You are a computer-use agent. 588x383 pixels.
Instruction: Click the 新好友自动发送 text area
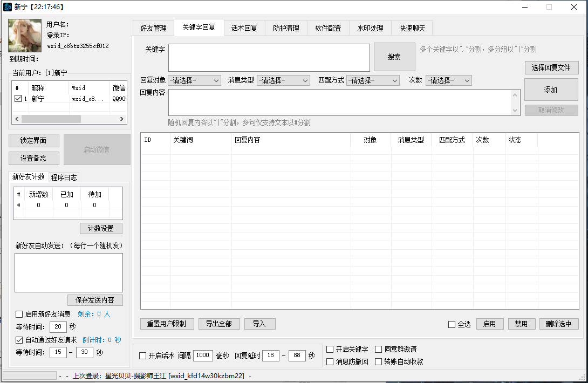pos(69,273)
